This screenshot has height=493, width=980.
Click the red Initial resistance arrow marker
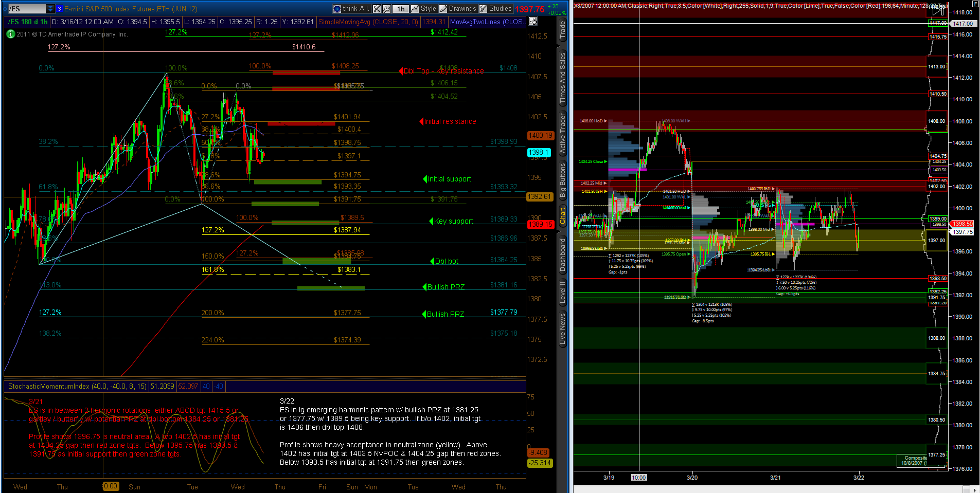click(x=421, y=121)
